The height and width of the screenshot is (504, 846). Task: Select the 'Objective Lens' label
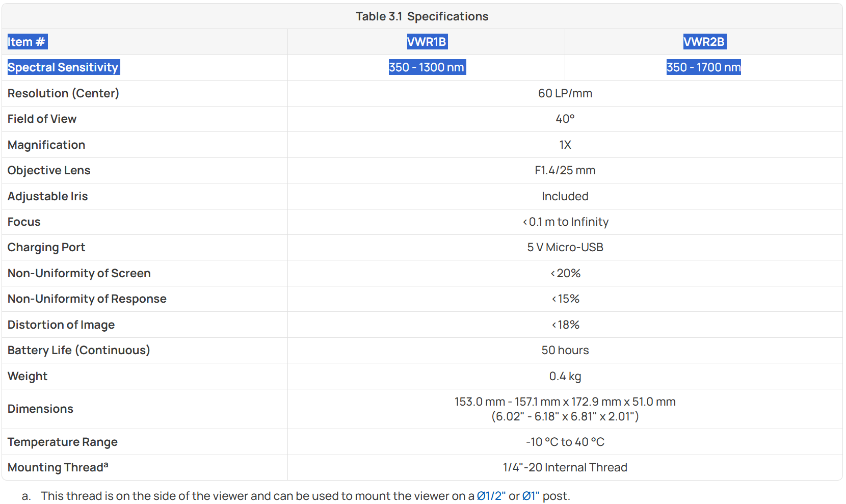pos(49,170)
